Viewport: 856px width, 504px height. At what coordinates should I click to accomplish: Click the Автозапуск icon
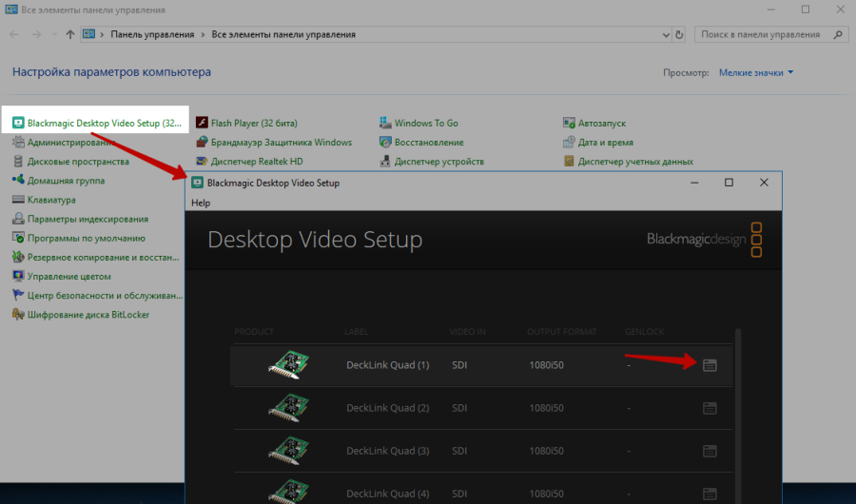tap(569, 123)
